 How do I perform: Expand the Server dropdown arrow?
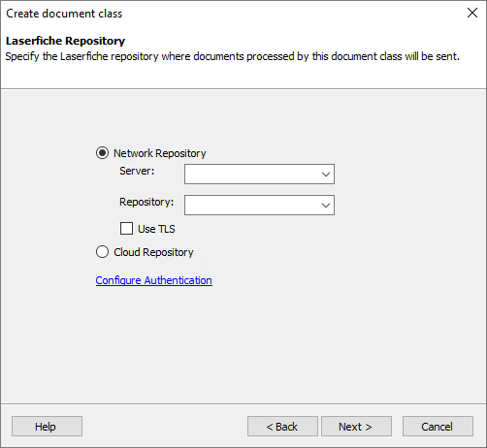click(x=326, y=175)
